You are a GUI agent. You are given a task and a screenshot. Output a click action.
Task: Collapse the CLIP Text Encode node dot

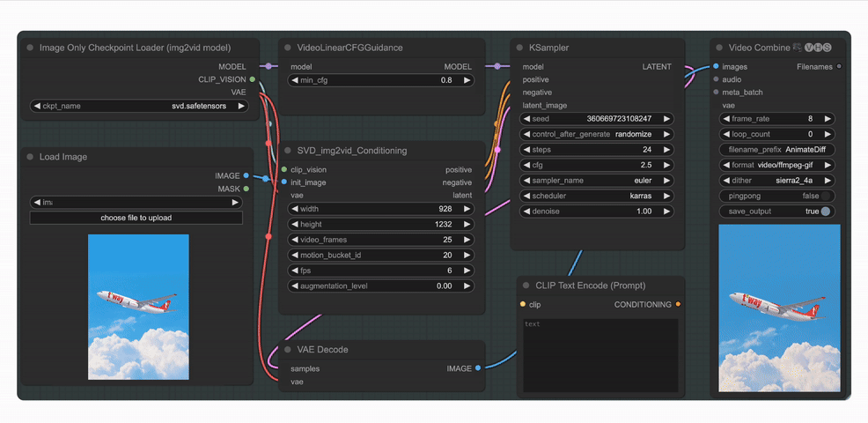click(526, 286)
